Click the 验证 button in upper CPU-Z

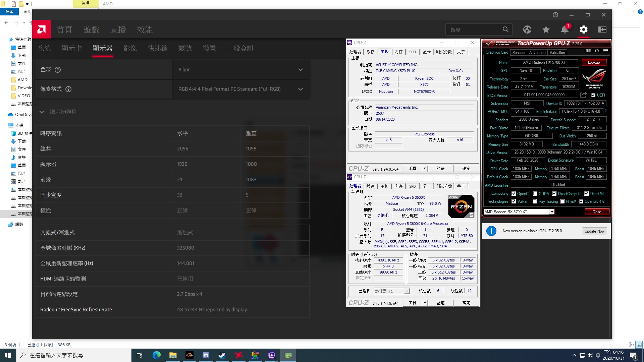(x=440, y=169)
